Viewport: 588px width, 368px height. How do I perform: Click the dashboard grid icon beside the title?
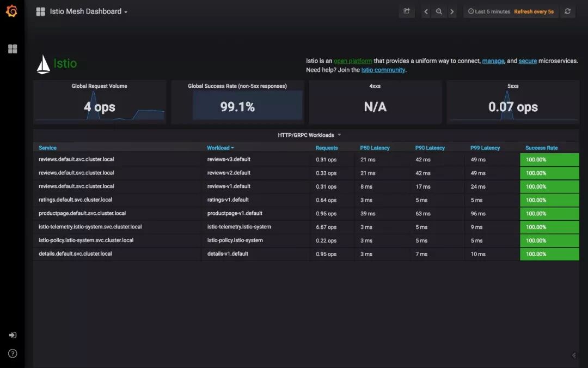point(40,11)
